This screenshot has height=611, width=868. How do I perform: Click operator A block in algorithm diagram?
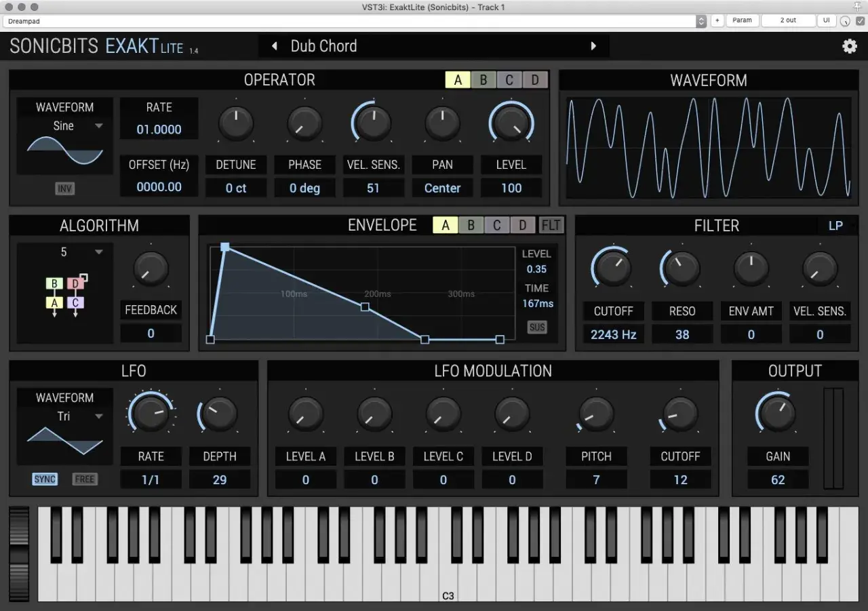click(x=54, y=302)
